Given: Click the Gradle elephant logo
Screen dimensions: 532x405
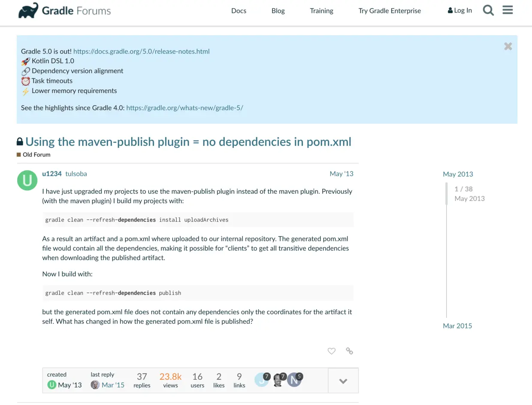Looking at the screenshot, I should pos(28,10).
